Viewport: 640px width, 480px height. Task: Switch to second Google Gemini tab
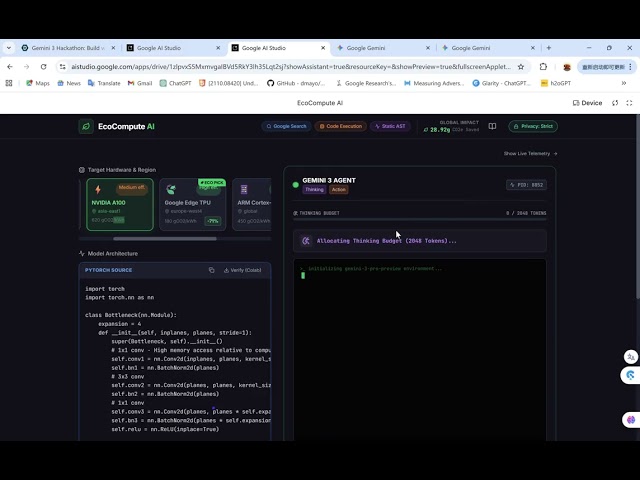click(x=488, y=48)
